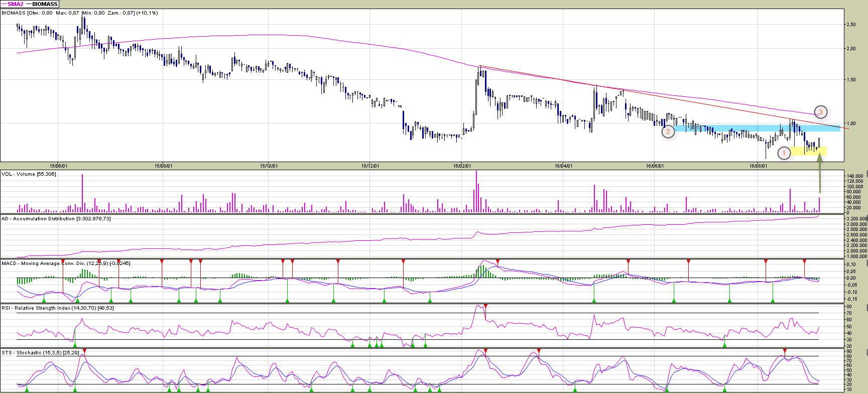Click the 2,50 price axis label
The width and height of the screenshot is (868, 394).
[851, 25]
